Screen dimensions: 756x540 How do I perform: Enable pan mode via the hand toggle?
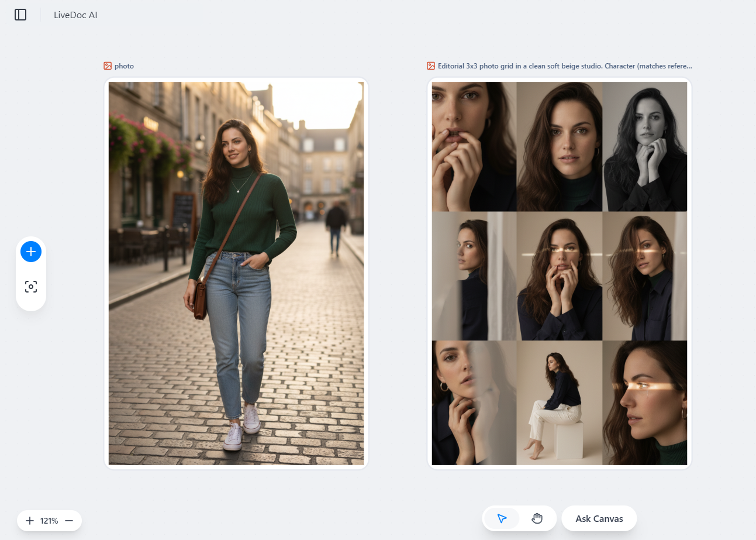[x=537, y=518]
